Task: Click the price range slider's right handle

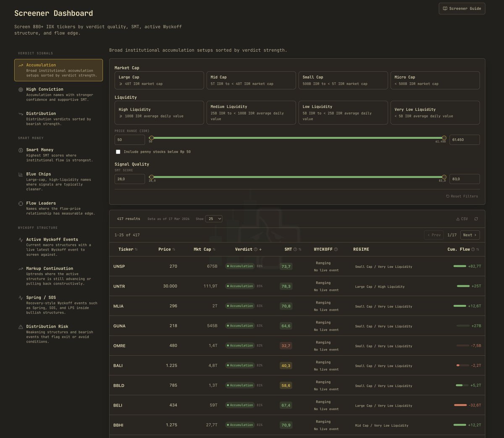Action: [x=444, y=138]
